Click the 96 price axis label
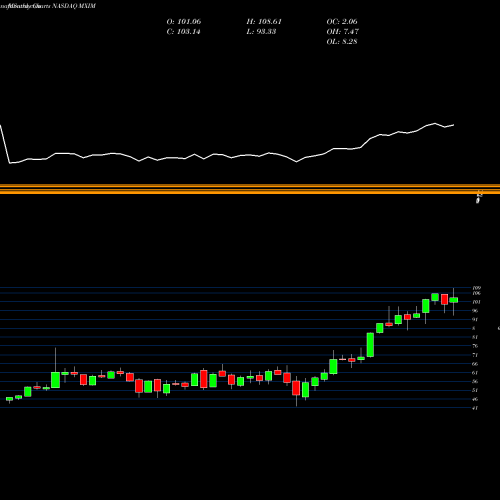This screenshot has height=500, width=500. tap(475, 311)
